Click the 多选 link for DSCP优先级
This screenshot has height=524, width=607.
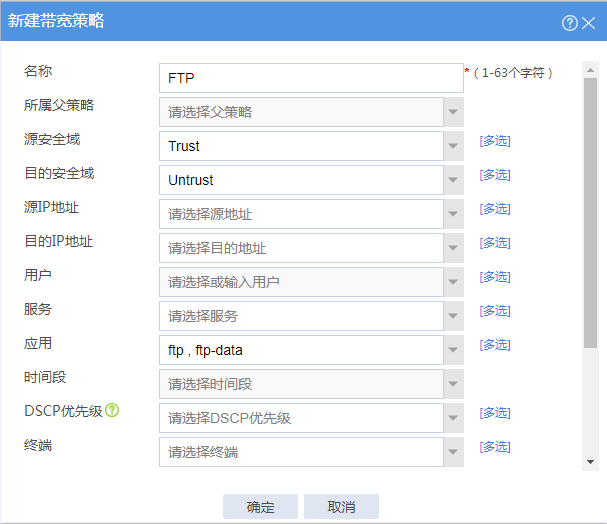coord(495,413)
